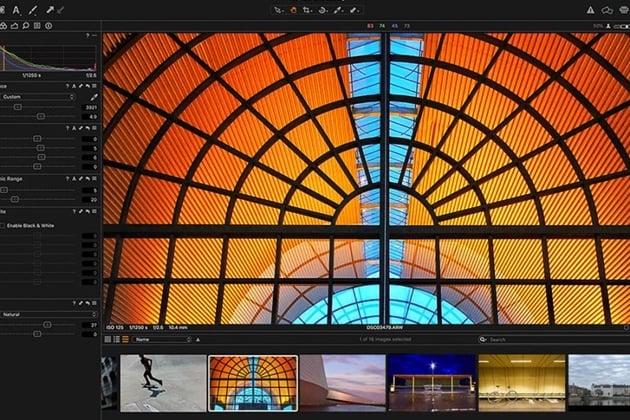
Task: Select the yellow garage bicycle thumbnail
Action: (522, 383)
